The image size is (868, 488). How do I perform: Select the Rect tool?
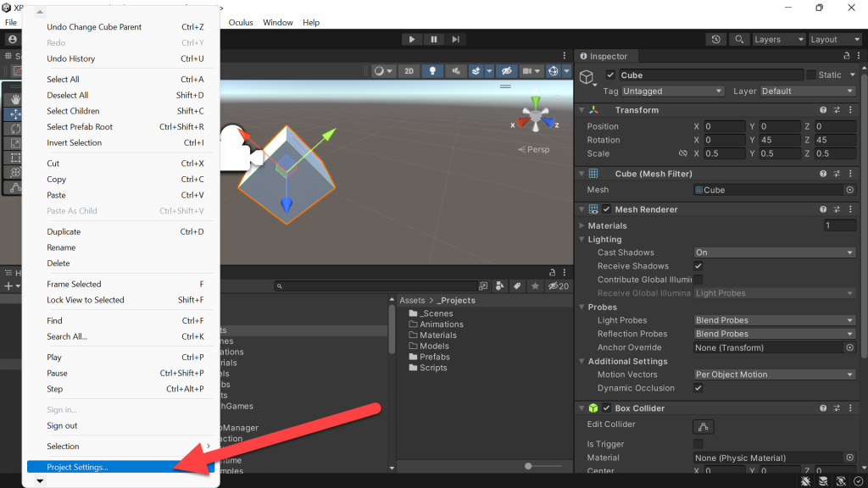15,158
